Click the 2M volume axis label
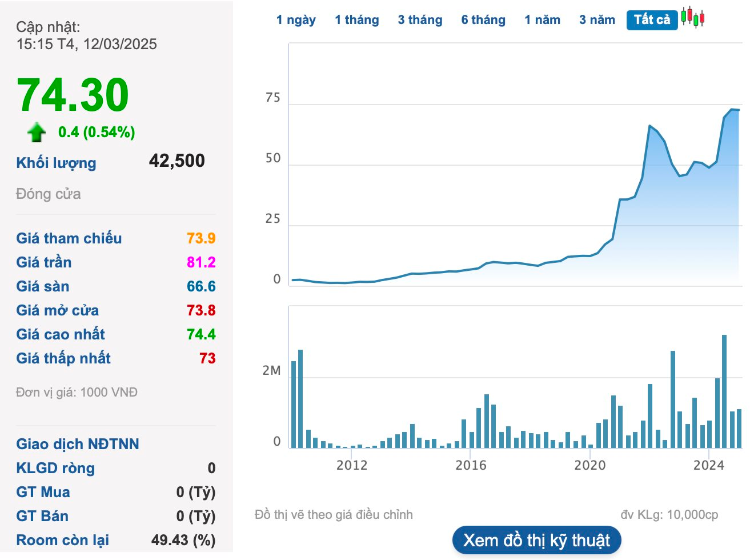The height and width of the screenshot is (560, 754). pyautogui.click(x=272, y=371)
